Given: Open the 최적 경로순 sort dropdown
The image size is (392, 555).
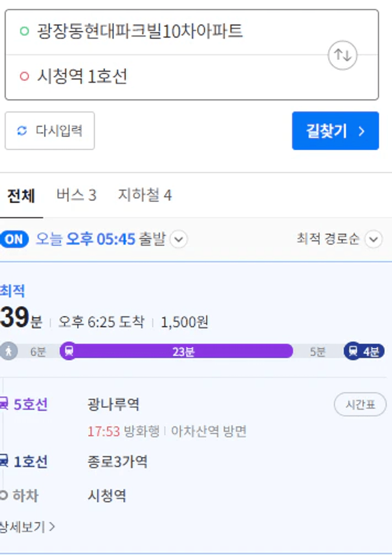Looking at the screenshot, I should 339,239.
